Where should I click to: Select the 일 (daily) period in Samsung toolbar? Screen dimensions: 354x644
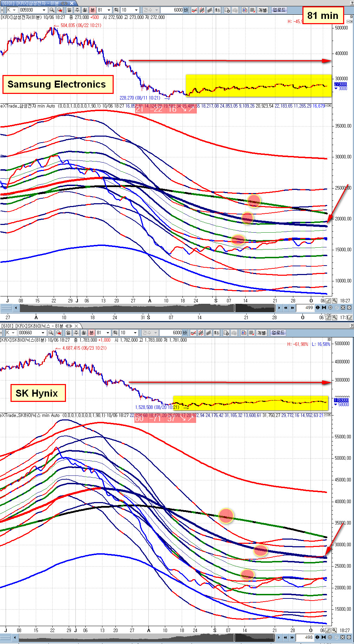[69, 10]
